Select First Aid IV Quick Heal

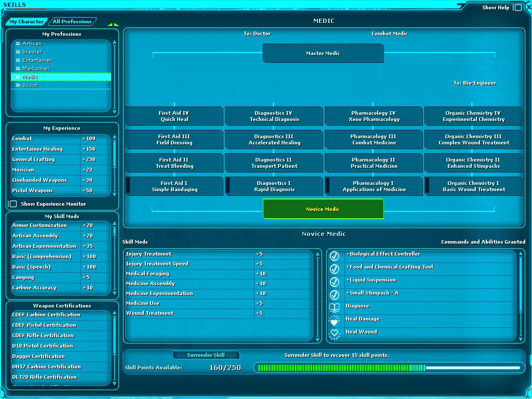[x=175, y=116]
